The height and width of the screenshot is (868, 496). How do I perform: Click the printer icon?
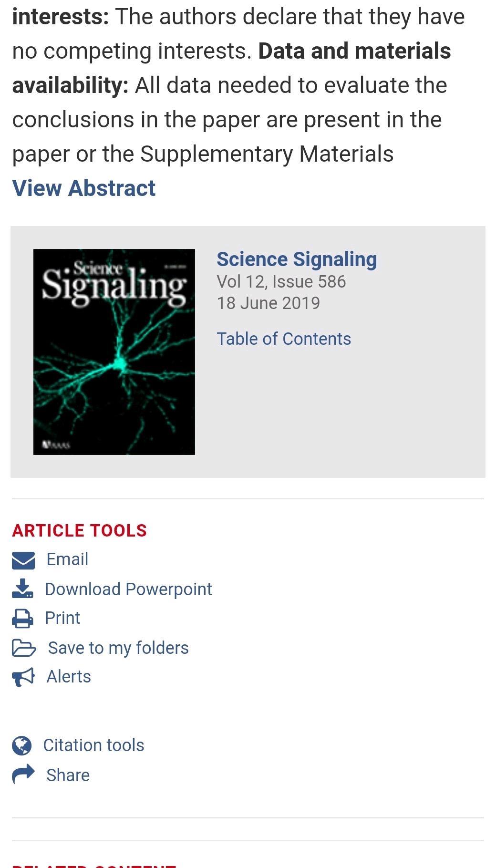coord(22,619)
